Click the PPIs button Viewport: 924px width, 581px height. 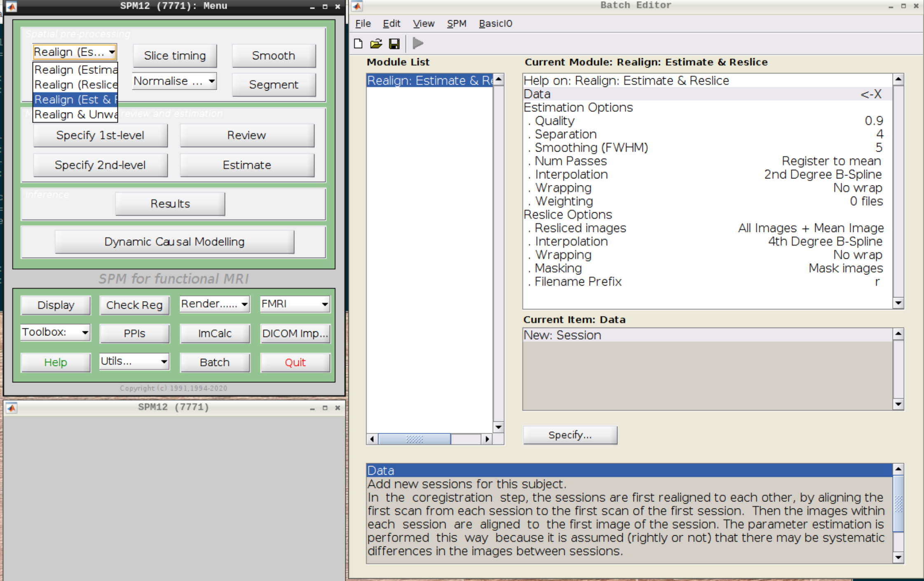[134, 333]
